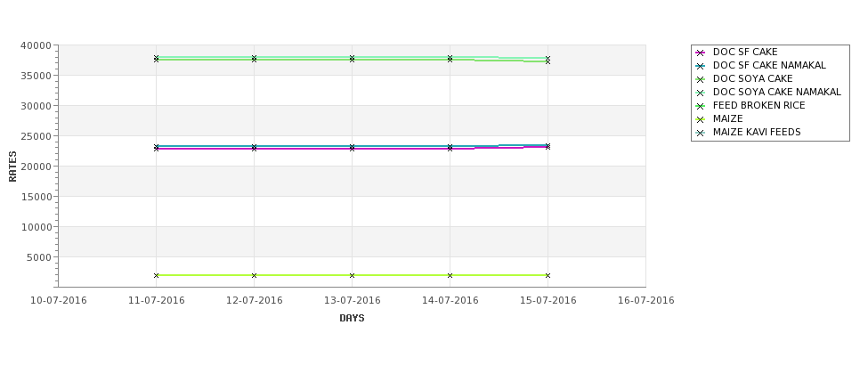Image resolution: width=868 pixels, height=382 pixels.
Task: Click the 14-07-2016 x-axis date label
Action: pyautogui.click(x=450, y=300)
